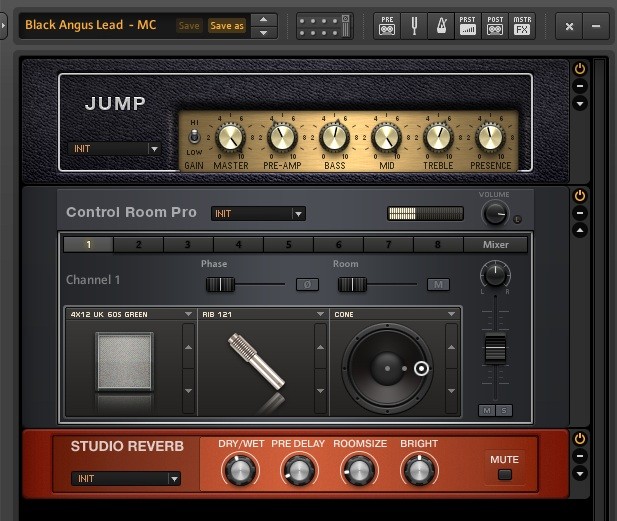
Task: Open the 4x12 UK 60s Green cabinet dropdown
Action: tap(131, 314)
